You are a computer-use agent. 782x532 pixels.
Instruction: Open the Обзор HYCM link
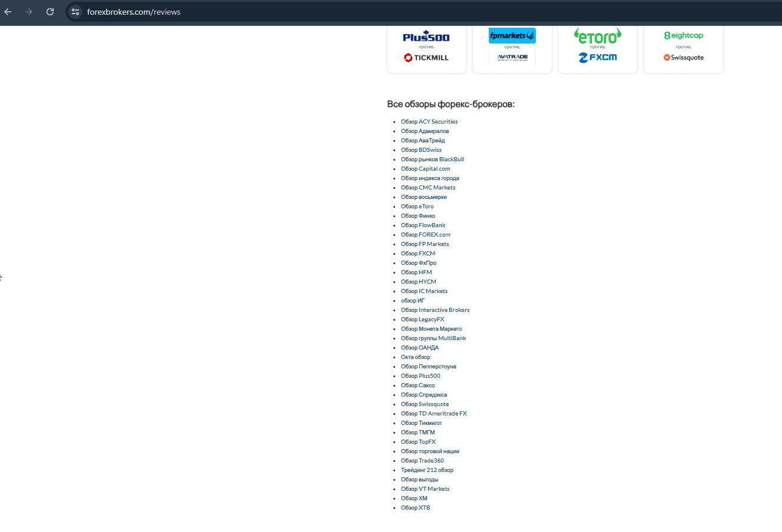419,282
